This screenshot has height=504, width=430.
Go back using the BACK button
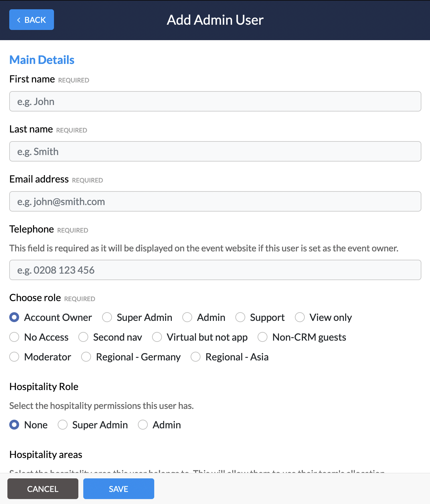[x=31, y=20]
